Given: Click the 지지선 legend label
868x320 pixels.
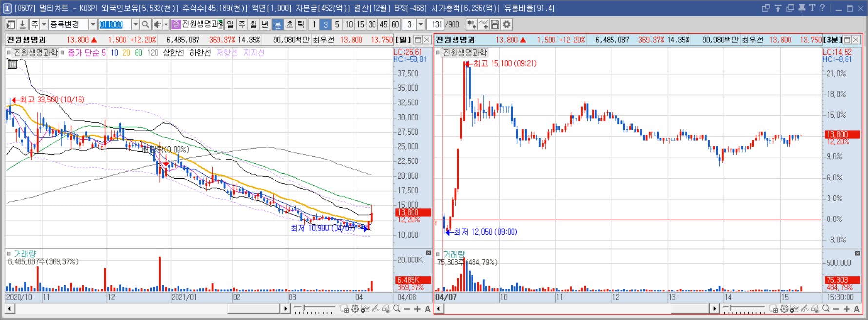Looking at the screenshot, I should (254, 53).
